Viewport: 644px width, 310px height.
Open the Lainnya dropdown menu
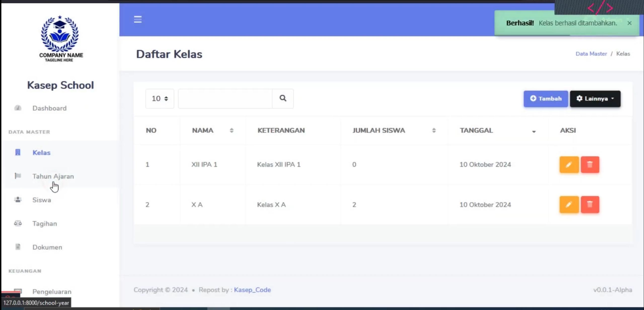click(x=595, y=99)
